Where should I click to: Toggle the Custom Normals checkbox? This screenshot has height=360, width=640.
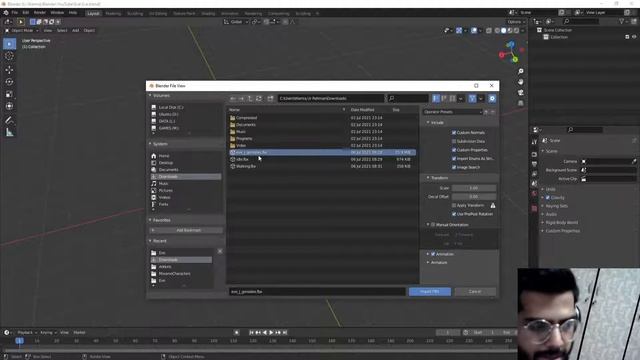(454, 133)
